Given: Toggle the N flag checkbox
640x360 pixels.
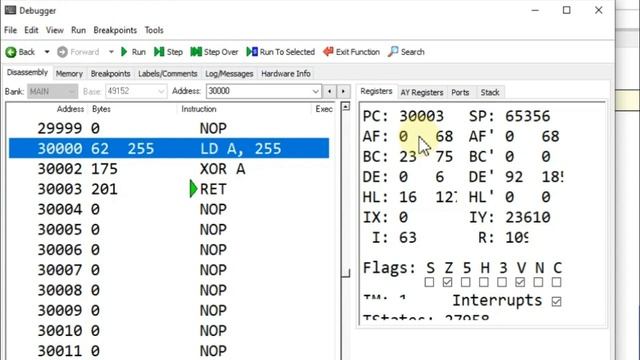Looking at the screenshot, I should coord(538,282).
